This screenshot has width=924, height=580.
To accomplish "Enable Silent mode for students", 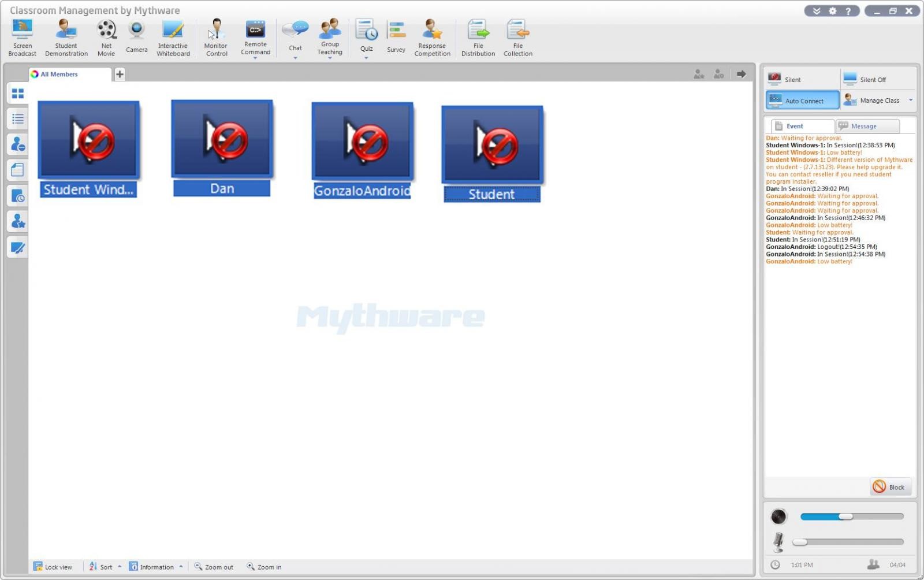I will (792, 79).
